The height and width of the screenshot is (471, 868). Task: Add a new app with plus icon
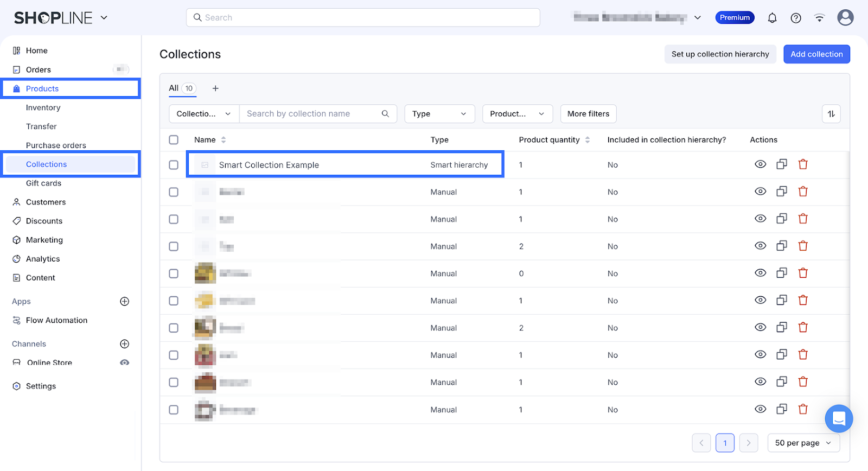point(124,302)
